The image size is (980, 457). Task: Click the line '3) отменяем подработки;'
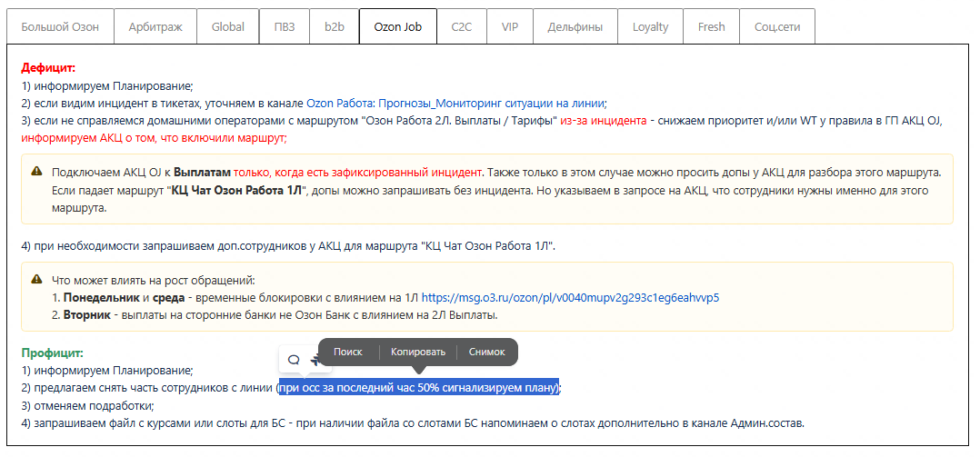(87, 406)
